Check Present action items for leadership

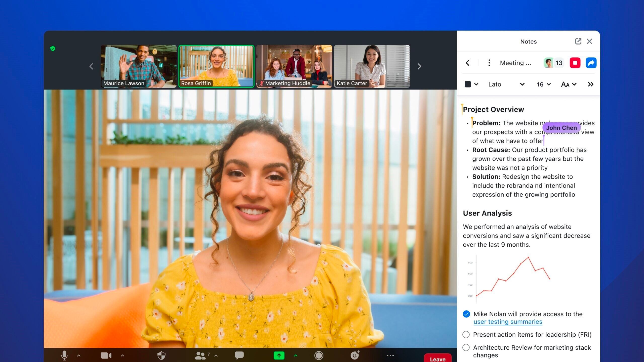(x=466, y=334)
